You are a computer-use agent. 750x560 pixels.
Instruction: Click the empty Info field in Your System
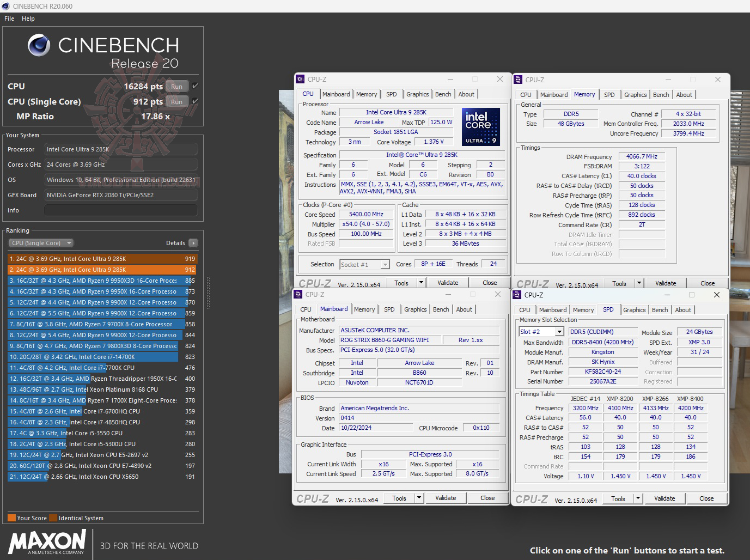[121, 210]
